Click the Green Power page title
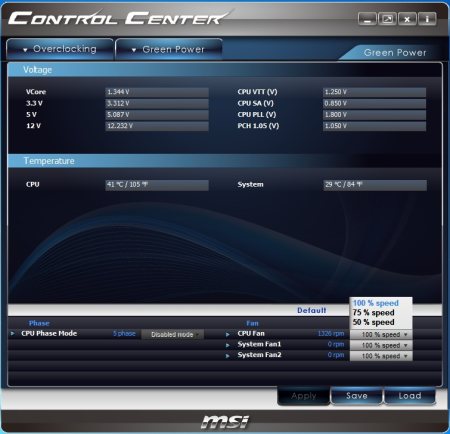450x434 pixels. (x=395, y=53)
